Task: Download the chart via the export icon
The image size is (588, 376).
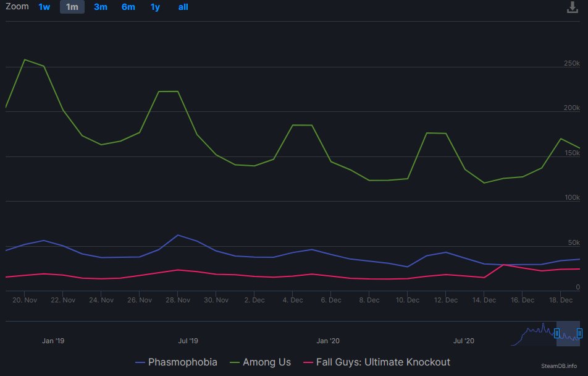Action: tap(572, 7)
